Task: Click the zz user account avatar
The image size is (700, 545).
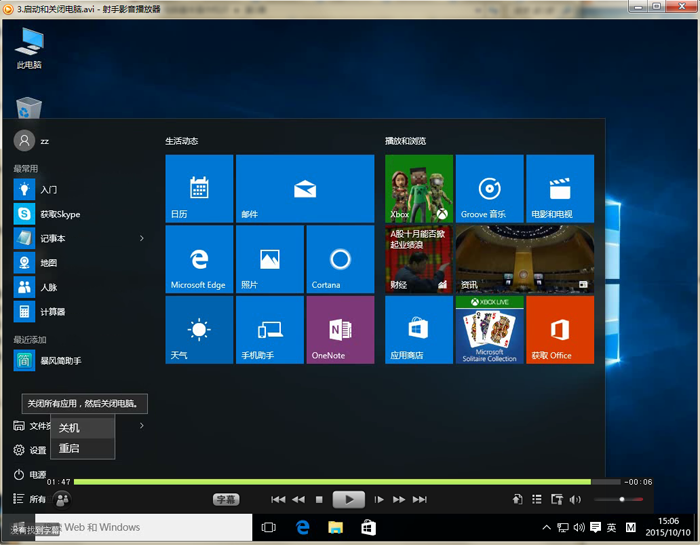Action: (x=24, y=141)
